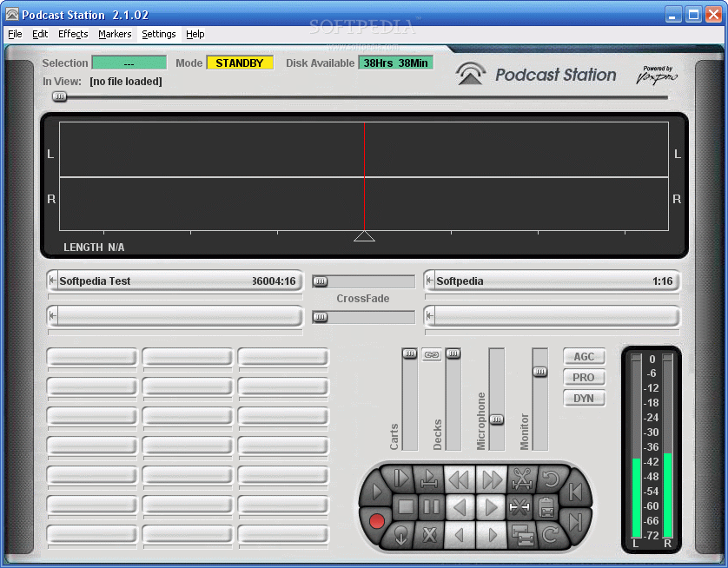Click cue icon on the empty lower-right deck
The image size is (728, 568).
[429, 315]
